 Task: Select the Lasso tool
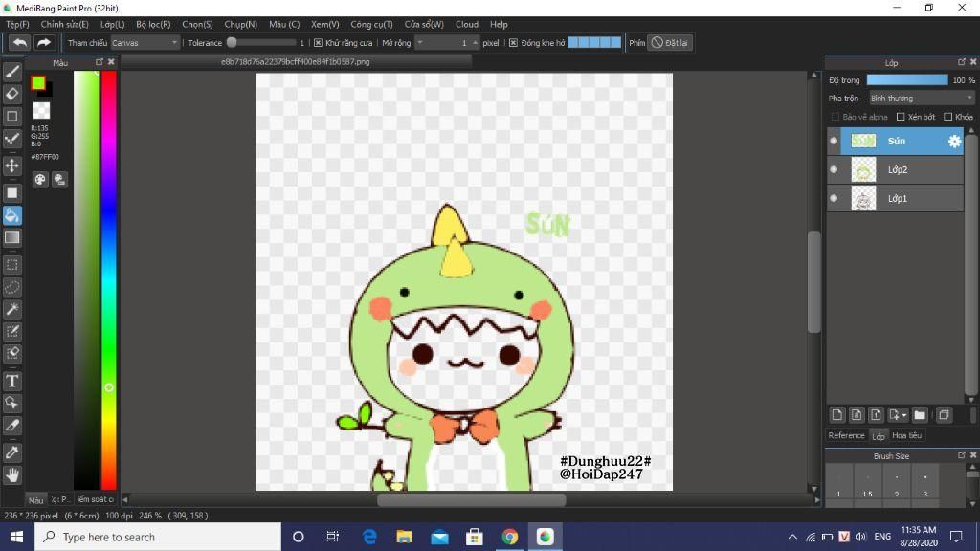coord(11,287)
